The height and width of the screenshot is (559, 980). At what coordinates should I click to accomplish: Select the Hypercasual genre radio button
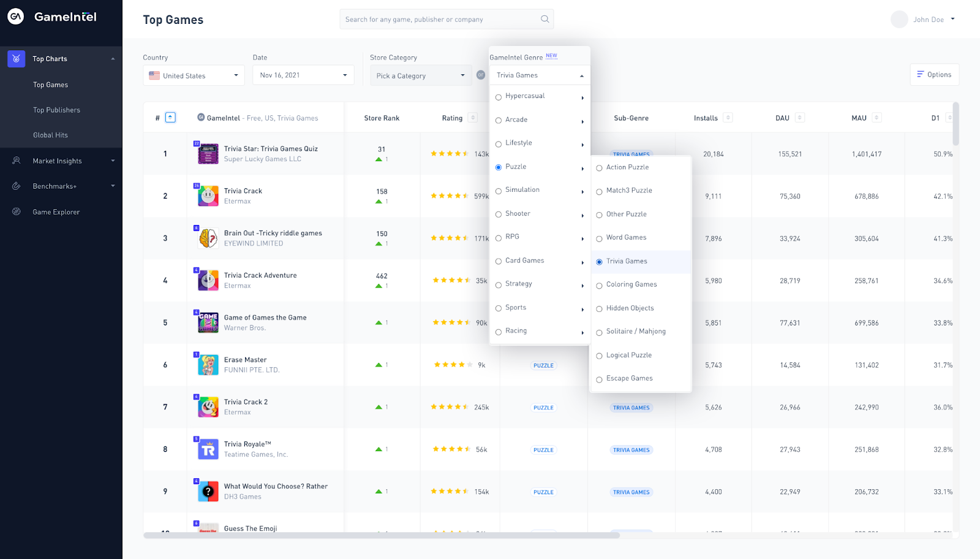click(x=499, y=97)
